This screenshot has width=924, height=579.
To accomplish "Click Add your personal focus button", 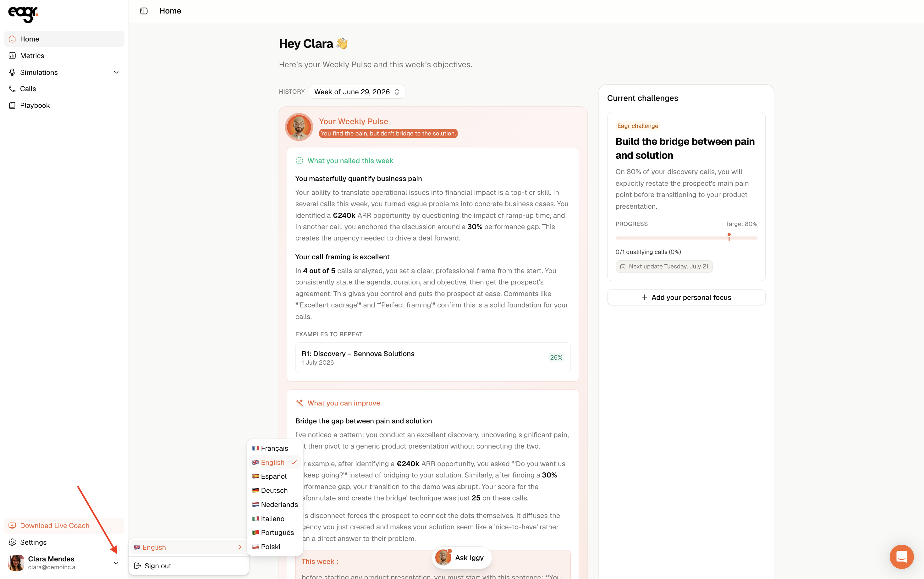I will pyautogui.click(x=686, y=298).
